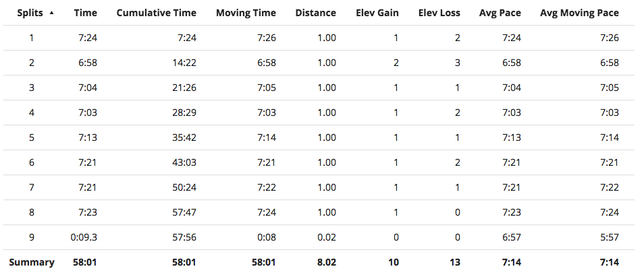644x273 pixels.
Task: Select the 14:22 cumulative time cell
Action: (184, 63)
